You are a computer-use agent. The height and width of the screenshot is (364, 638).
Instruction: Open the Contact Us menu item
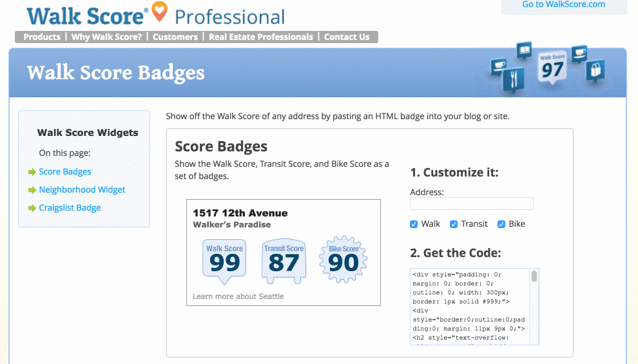click(x=347, y=37)
